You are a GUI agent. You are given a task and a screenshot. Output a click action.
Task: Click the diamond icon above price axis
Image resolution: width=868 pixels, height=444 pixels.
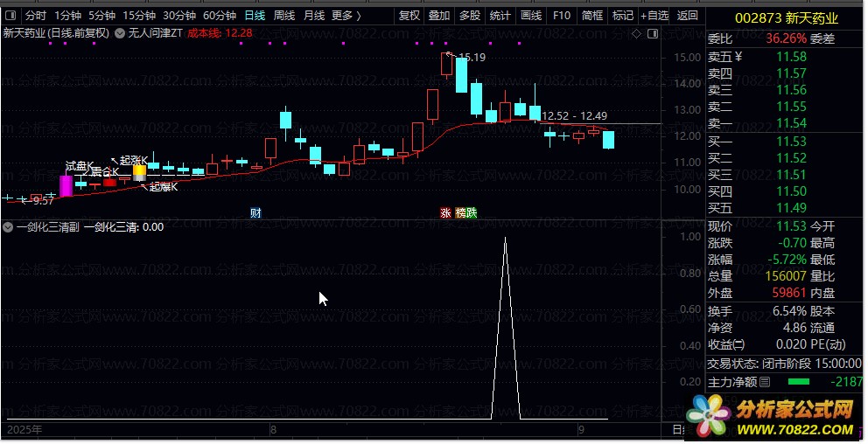coord(637,34)
